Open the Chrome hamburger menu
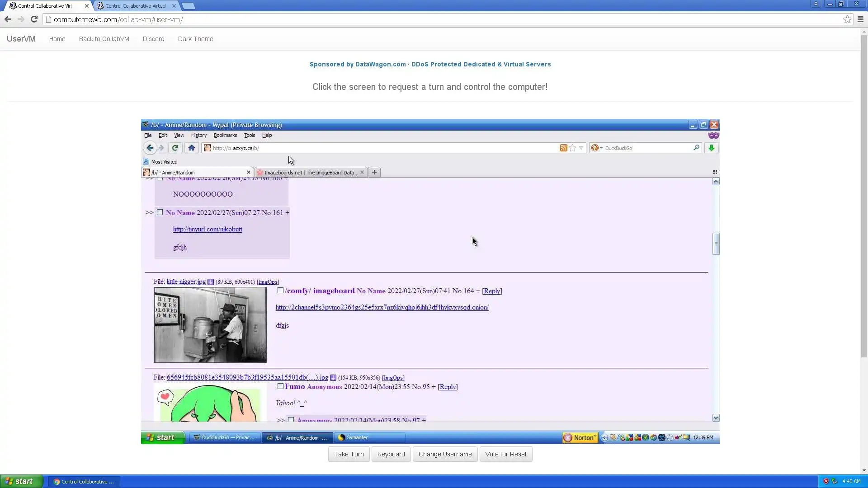868x488 pixels. [x=860, y=19]
